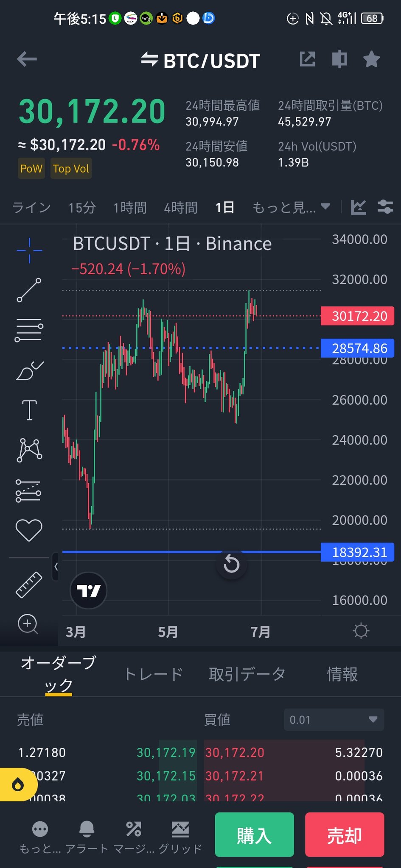Click ask price 30,172.20 in order book
Screen dimensions: 401x868
(235, 752)
